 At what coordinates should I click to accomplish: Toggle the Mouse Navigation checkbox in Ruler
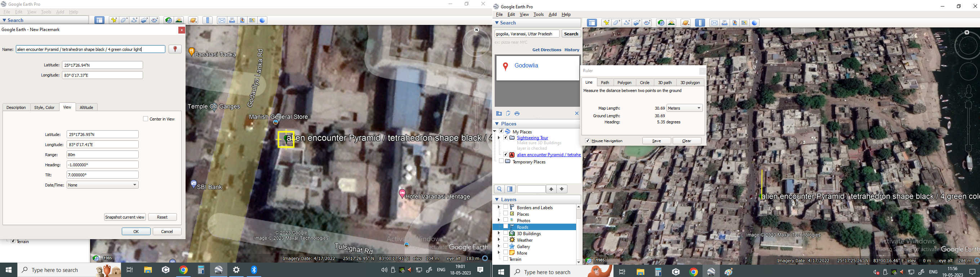[x=587, y=141]
